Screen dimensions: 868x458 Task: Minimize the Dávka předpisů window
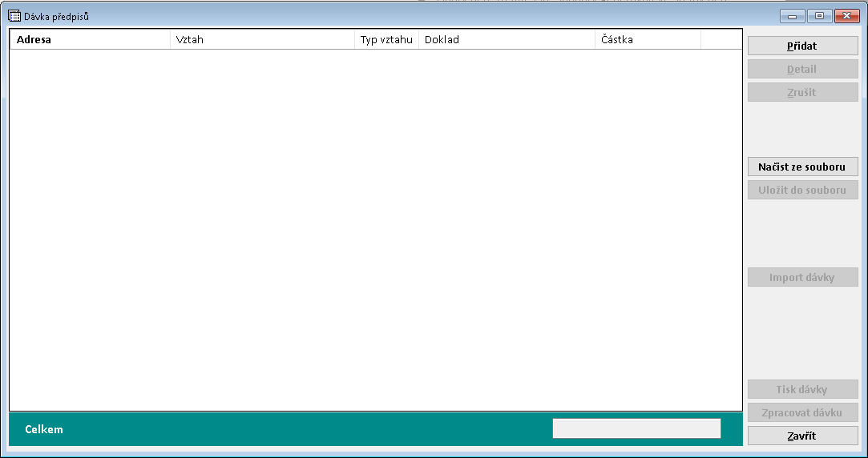(x=793, y=16)
